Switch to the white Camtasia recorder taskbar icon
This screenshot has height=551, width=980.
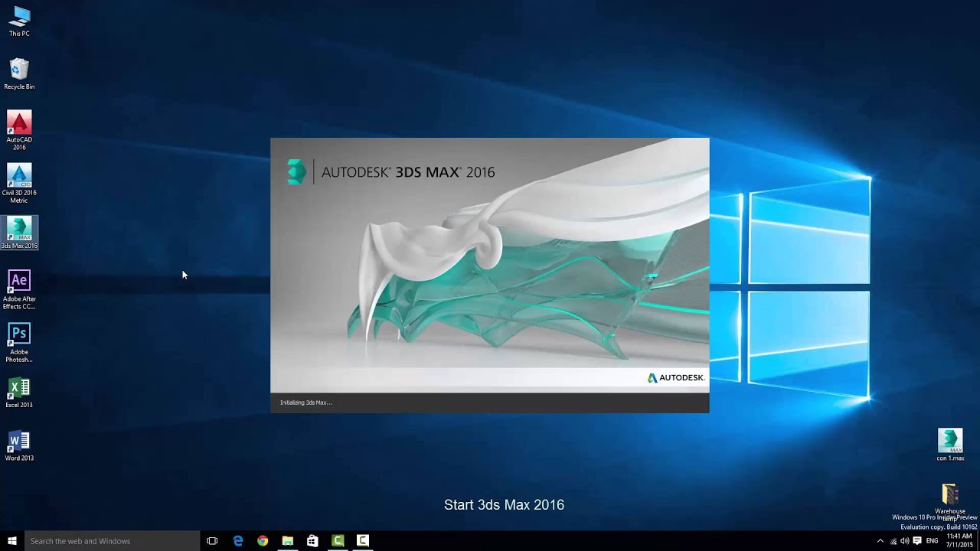[x=363, y=541]
